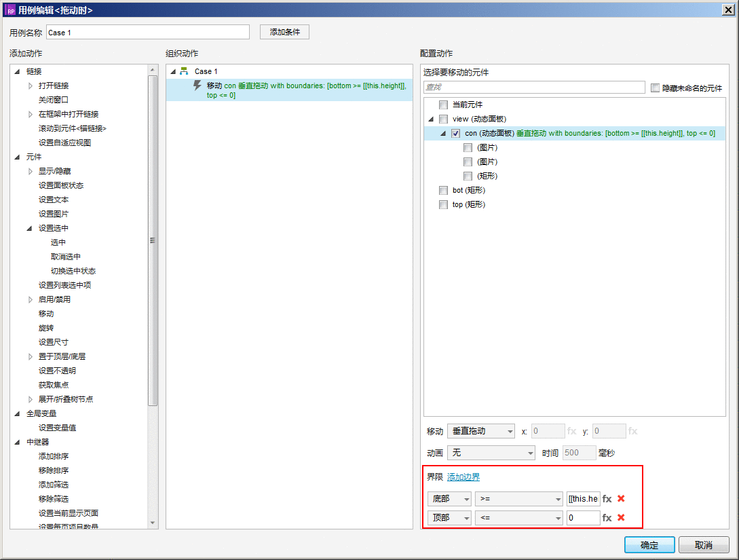739x560 pixels.
Task: Delete the 顶部 boundary with its red X
Action: point(621,517)
